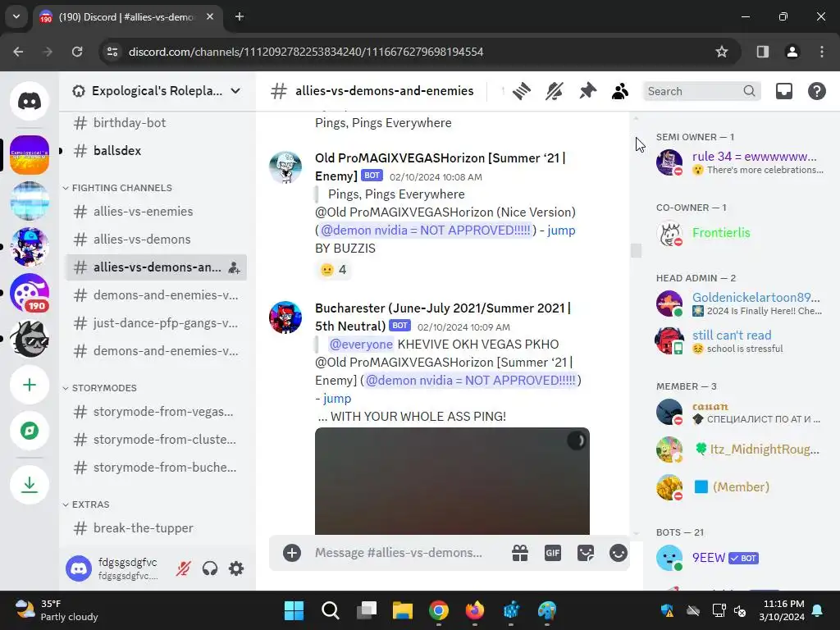
Task: Open Explore Discoverable Servers compass icon
Action: (x=30, y=431)
